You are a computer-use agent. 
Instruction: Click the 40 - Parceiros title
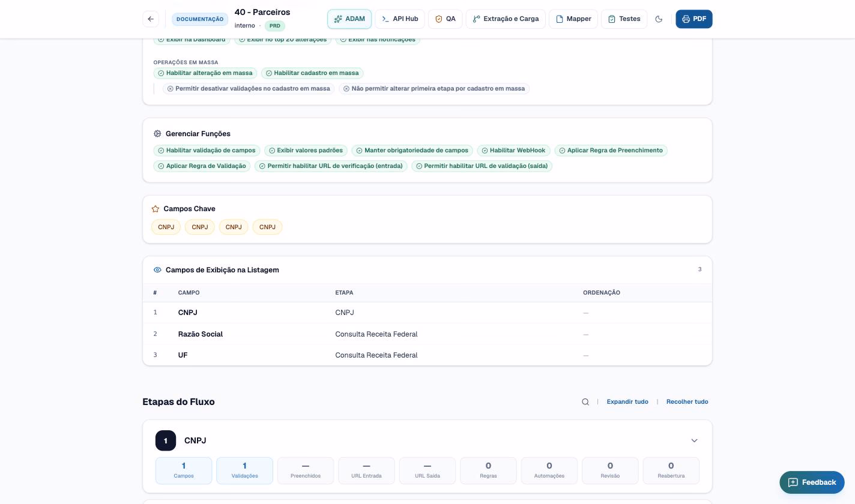tap(262, 12)
